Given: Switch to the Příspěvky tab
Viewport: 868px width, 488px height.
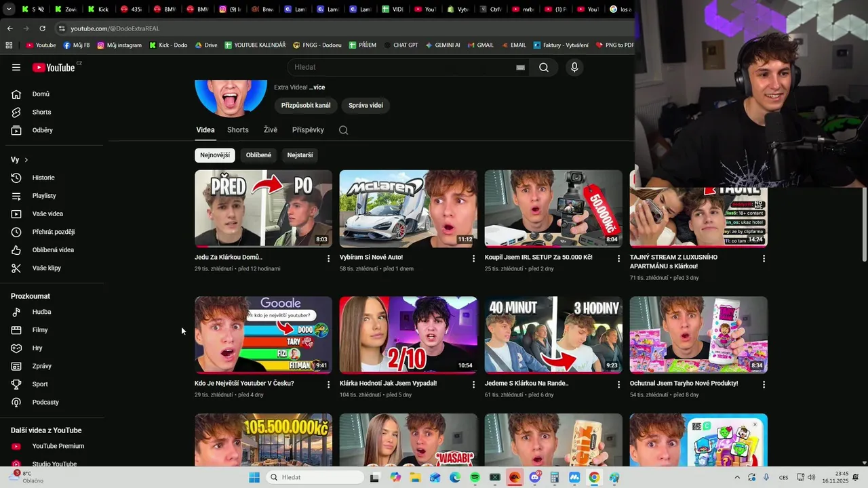Looking at the screenshot, I should point(308,130).
